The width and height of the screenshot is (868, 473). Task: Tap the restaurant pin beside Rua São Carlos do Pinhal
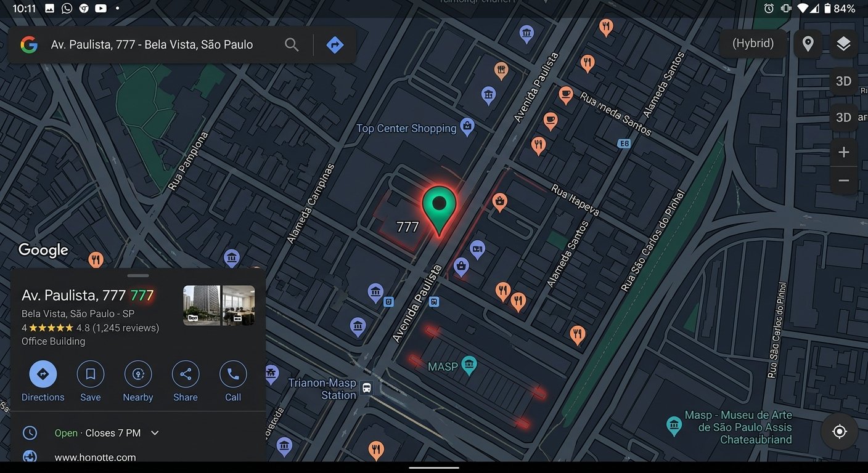(x=578, y=334)
